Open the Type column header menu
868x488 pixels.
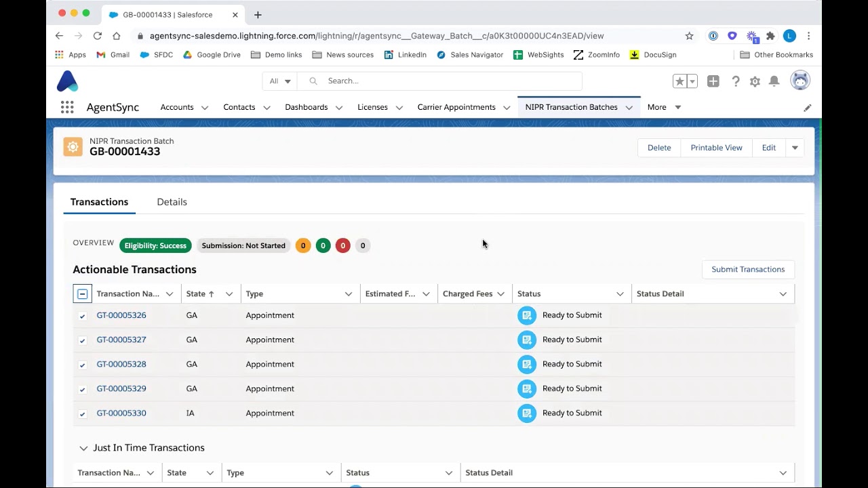pos(348,294)
